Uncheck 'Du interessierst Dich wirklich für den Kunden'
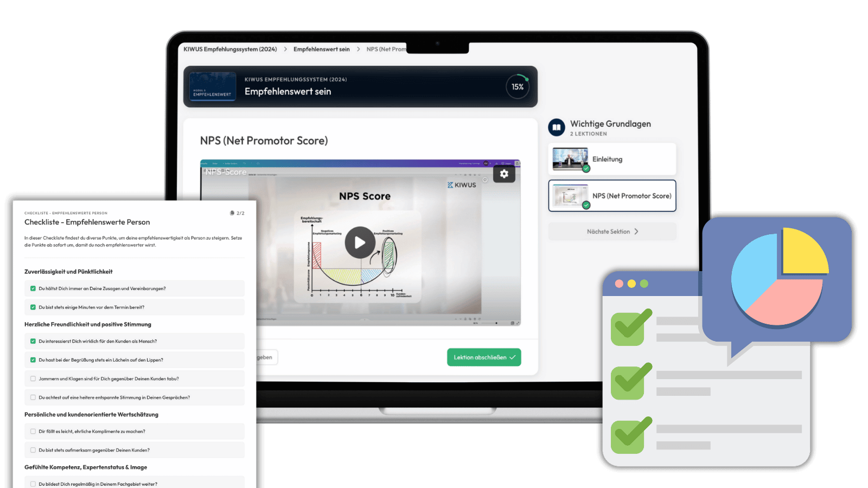Viewport: 868px width, 488px height. click(33, 341)
